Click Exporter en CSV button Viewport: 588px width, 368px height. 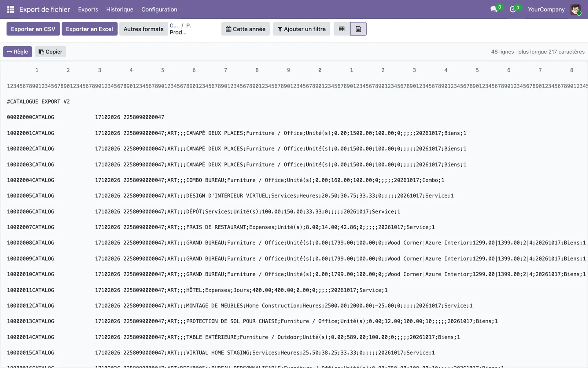click(33, 29)
